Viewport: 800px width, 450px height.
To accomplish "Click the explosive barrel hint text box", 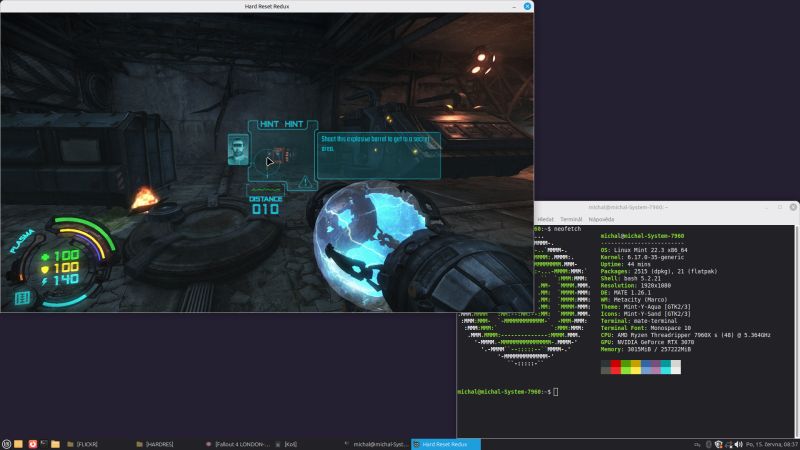I will click(379, 156).
